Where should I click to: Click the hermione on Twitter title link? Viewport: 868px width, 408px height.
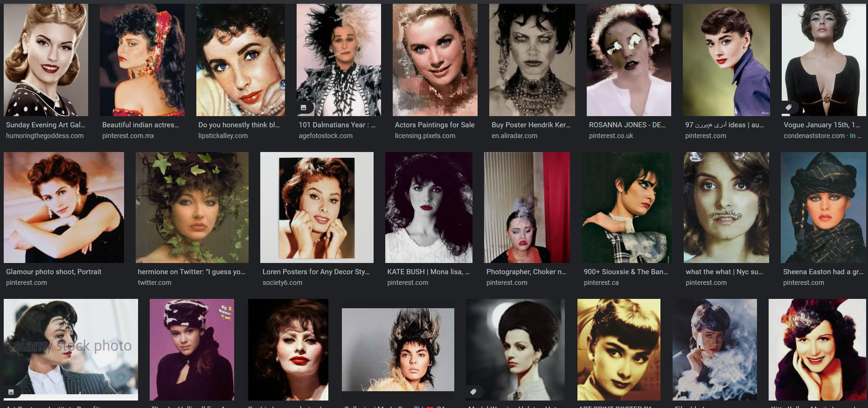[x=191, y=272]
